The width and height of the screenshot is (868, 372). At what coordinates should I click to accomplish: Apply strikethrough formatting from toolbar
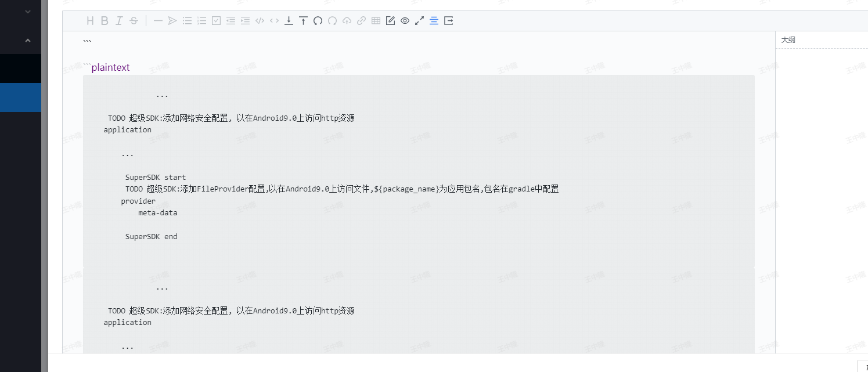click(x=134, y=21)
